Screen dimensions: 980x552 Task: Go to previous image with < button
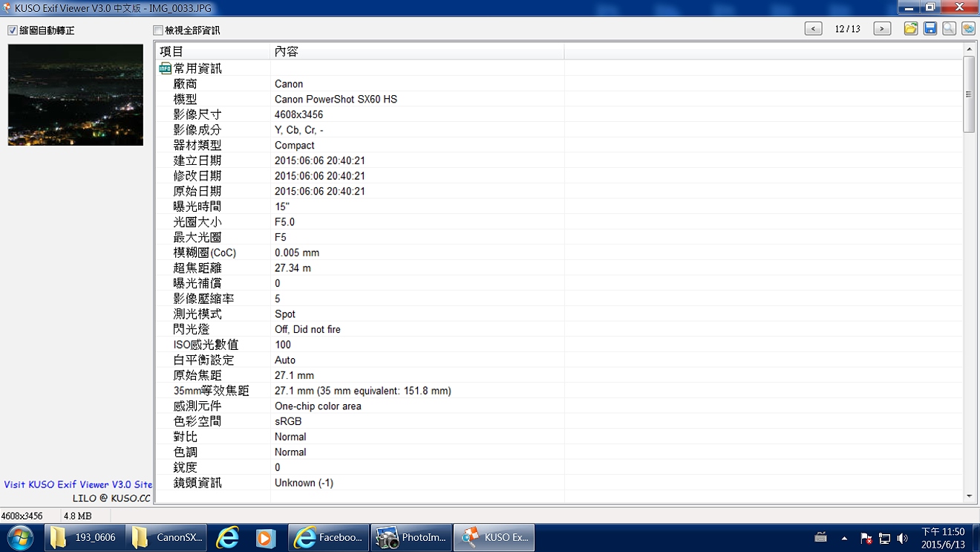pos(814,29)
